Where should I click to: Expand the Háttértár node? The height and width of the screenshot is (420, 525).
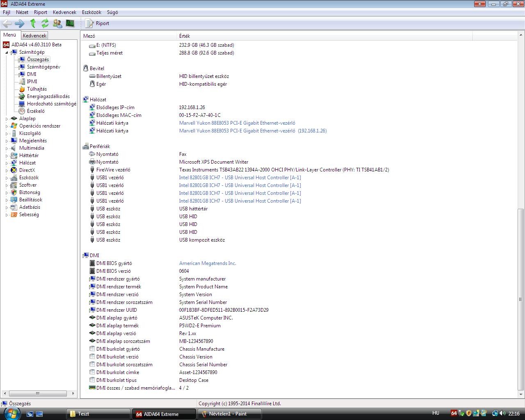7,155
